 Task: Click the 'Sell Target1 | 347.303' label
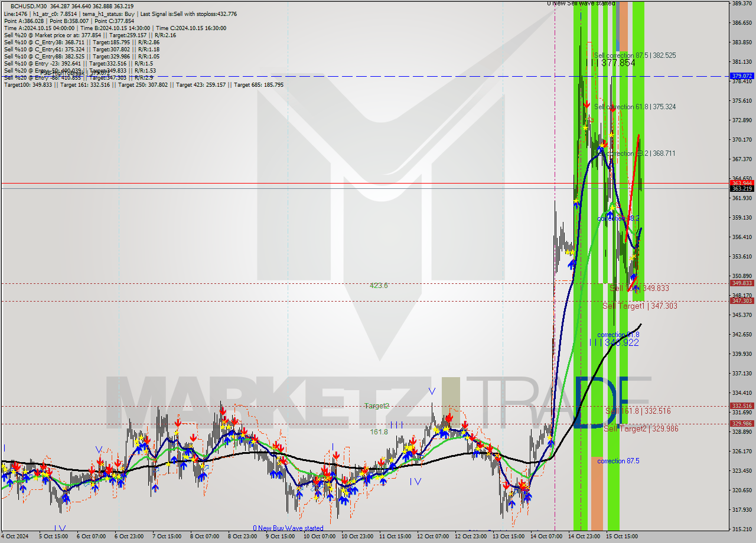tap(640, 306)
